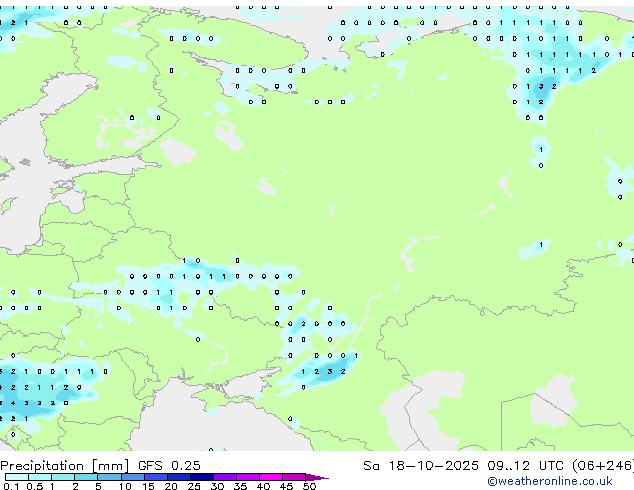Click the '40' legend scale value
This screenshot has width=634, height=490.
click(x=264, y=486)
